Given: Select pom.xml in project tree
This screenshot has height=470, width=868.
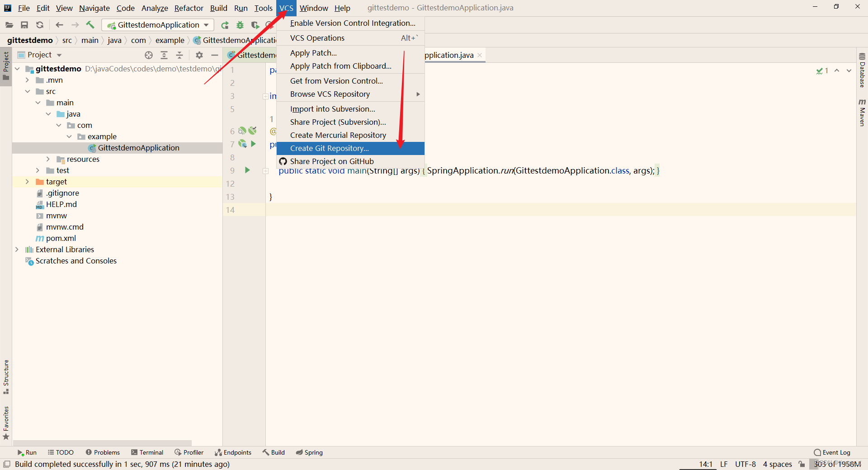Looking at the screenshot, I should click(x=61, y=238).
